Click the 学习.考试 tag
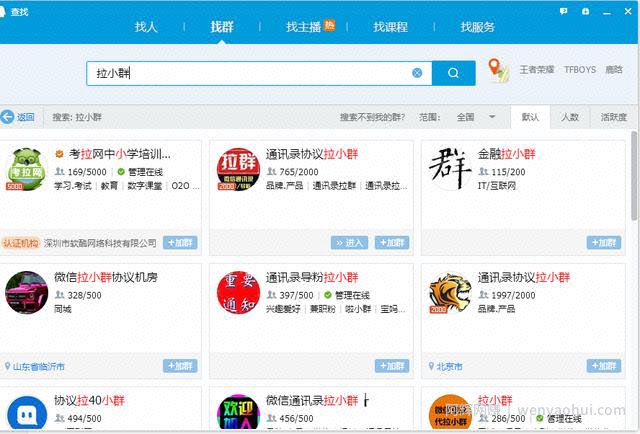This screenshot has width=640, height=434. click(73, 186)
